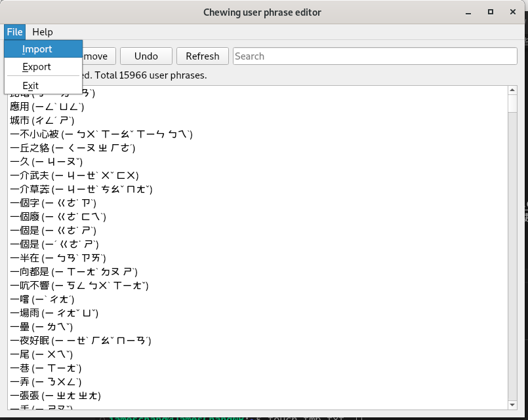
Task: Select phrase 城市
Action: [x=258, y=121]
